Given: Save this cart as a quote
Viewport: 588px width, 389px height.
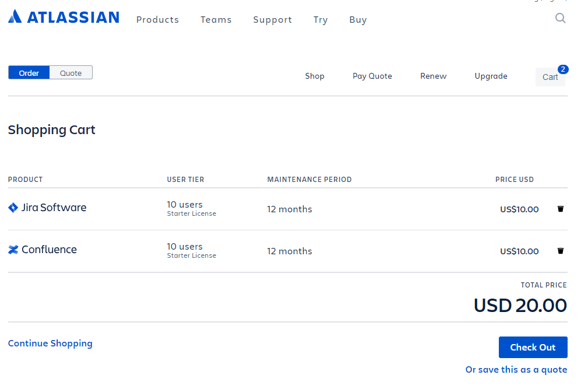Looking at the screenshot, I should pos(516,369).
